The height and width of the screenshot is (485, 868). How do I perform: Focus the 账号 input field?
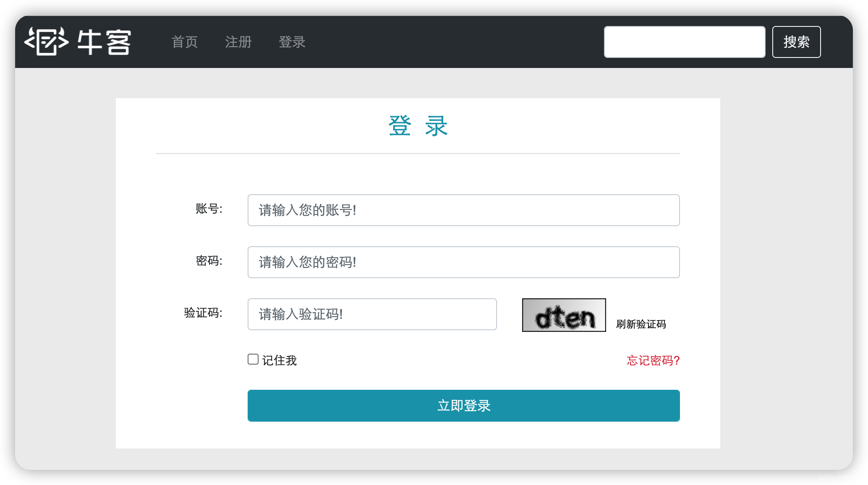pos(464,210)
